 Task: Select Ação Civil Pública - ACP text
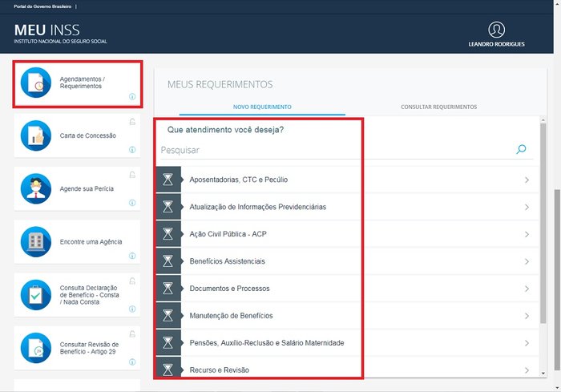pyautogui.click(x=228, y=234)
